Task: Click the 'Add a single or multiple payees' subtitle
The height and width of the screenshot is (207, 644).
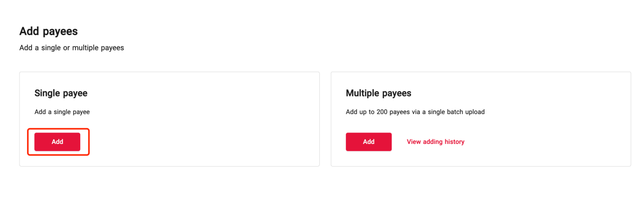Action: tap(71, 48)
